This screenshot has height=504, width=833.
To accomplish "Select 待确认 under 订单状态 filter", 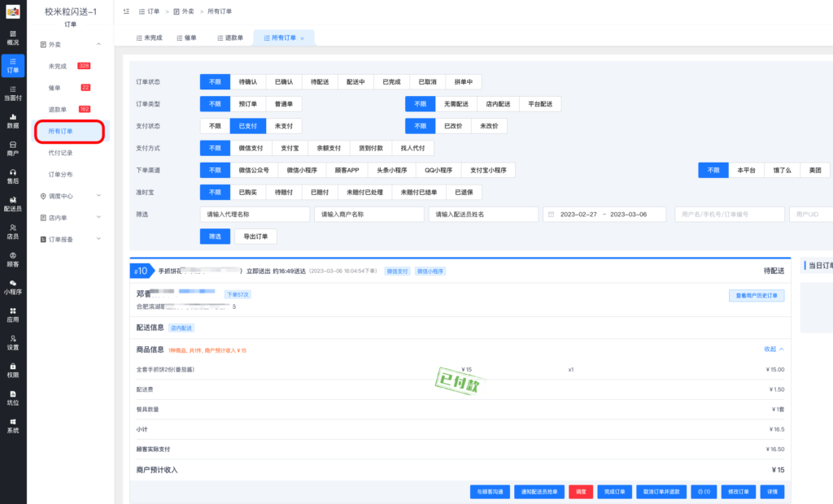I will coord(248,81).
